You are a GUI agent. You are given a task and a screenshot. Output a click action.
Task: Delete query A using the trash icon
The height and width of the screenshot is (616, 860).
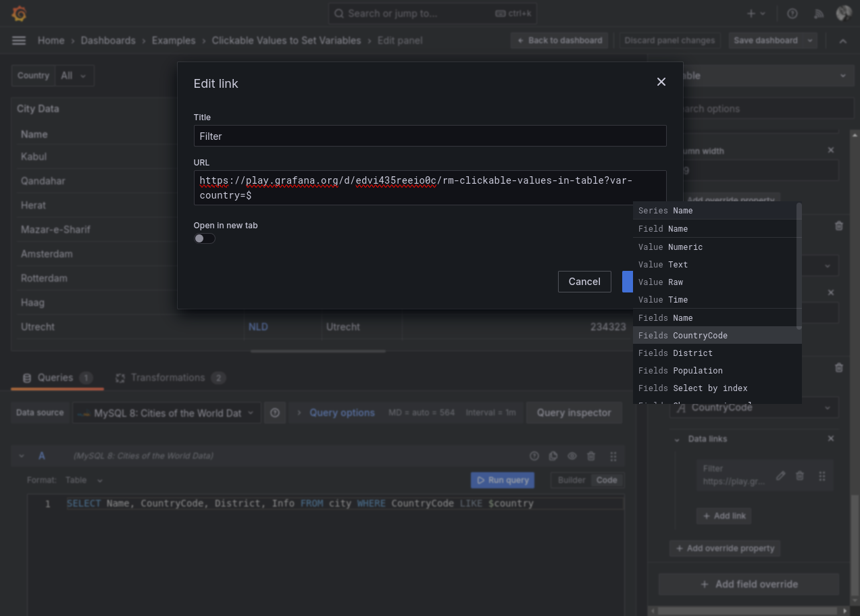591,456
